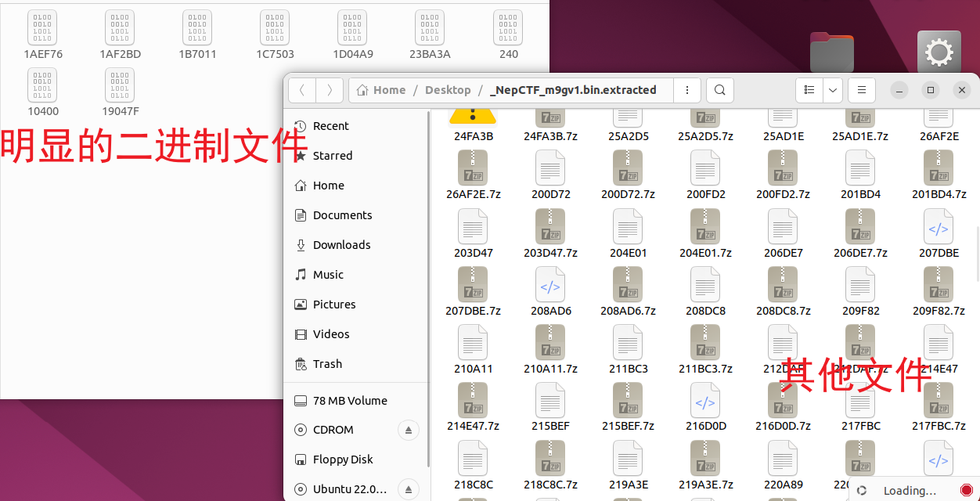Open the hamburger main menu
This screenshot has width=980, height=501.
point(861,90)
